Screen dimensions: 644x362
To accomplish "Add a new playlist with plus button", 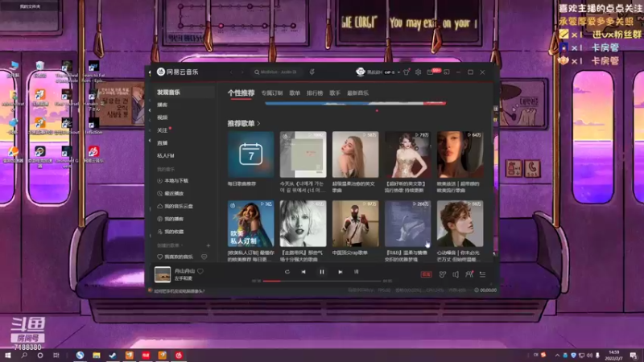I will tap(208, 245).
